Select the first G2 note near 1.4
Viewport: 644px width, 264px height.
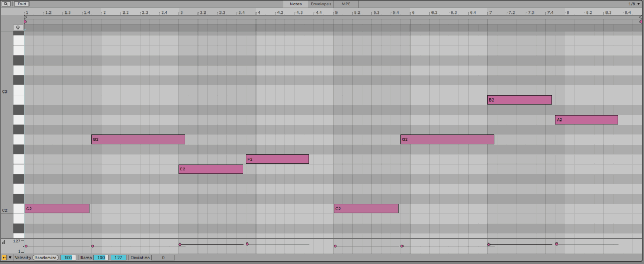click(x=138, y=139)
